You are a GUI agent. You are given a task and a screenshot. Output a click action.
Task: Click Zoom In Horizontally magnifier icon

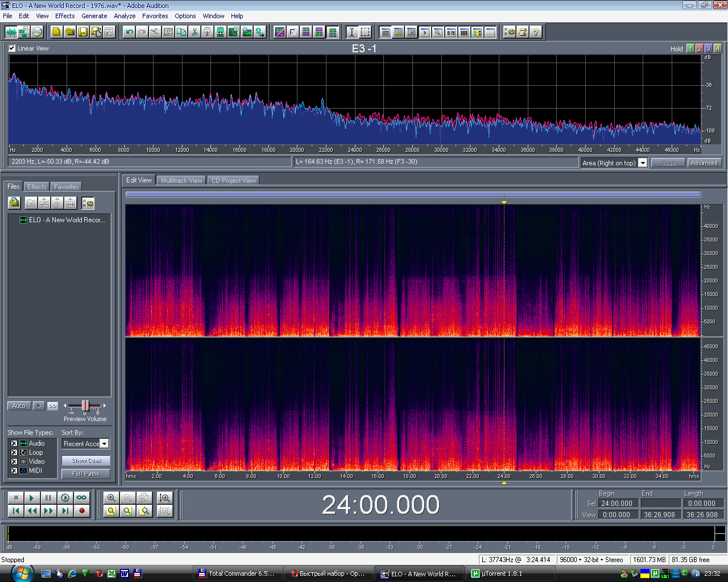pos(111,497)
